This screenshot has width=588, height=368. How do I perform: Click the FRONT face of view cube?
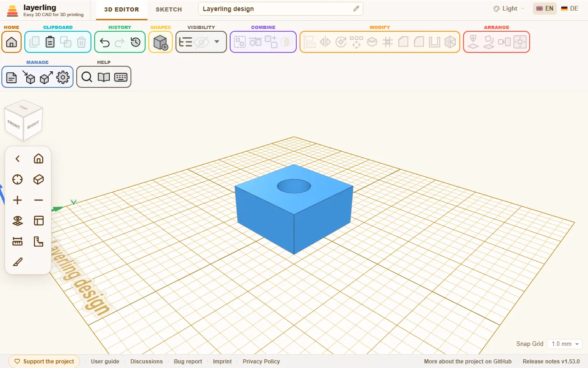point(14,124)
